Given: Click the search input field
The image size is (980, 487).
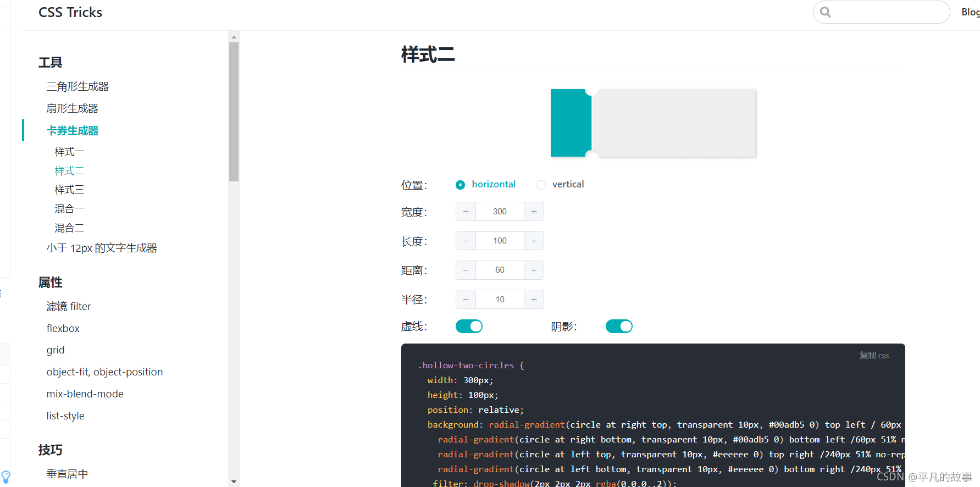Looking at the screenshot, I should [882, 12].
